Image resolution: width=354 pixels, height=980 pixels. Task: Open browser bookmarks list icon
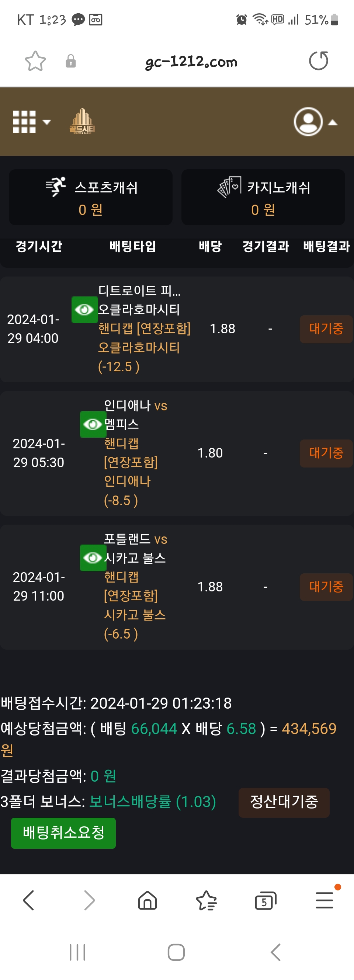click(206, 900)
